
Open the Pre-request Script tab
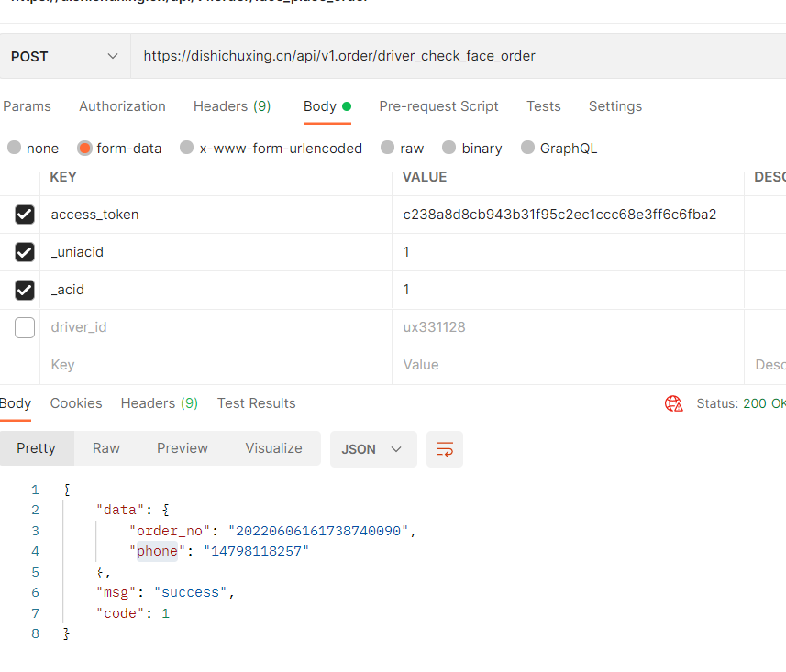438,106
